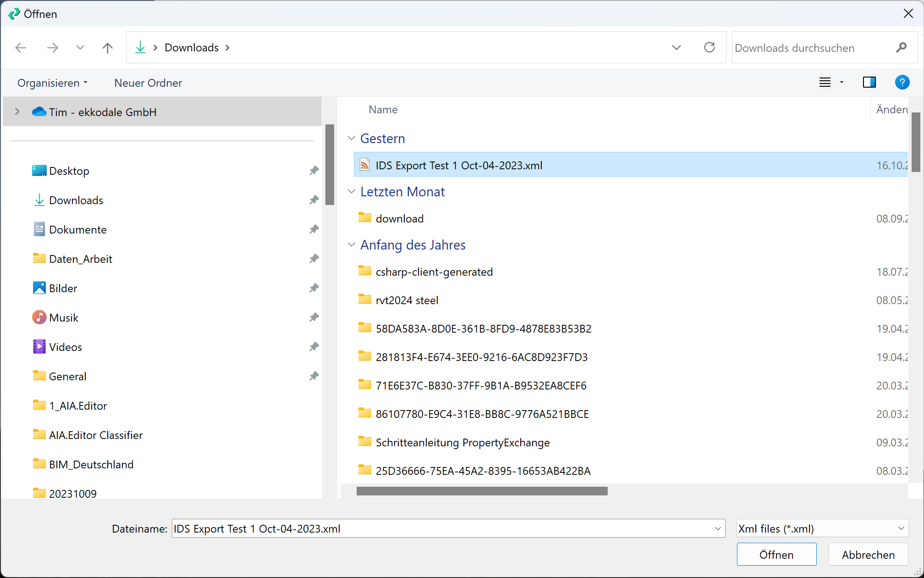Click the search magnifier icon
Viewport: 924px width, 578px height.
click(x=901, y=48)
